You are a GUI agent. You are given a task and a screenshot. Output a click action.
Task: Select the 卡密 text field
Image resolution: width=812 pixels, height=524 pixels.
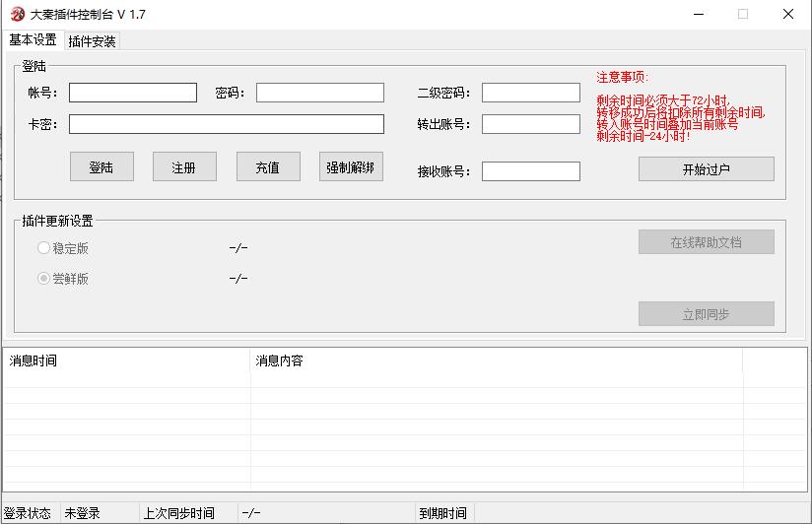[x=227, y=124]
